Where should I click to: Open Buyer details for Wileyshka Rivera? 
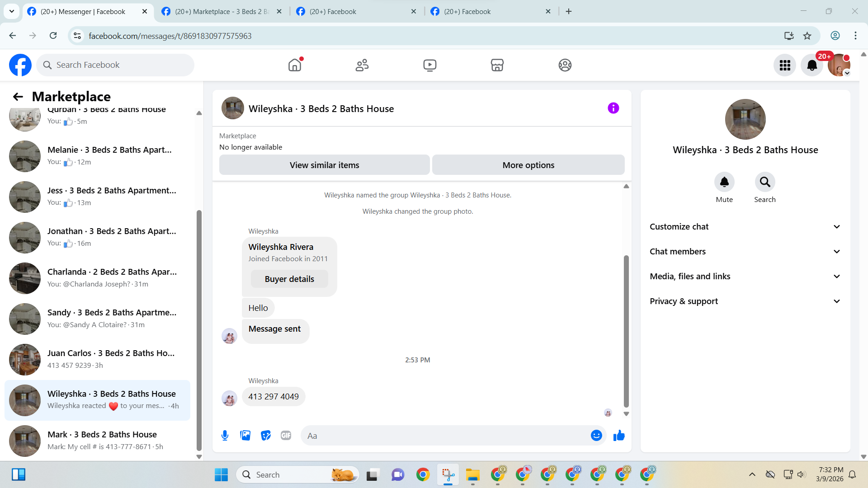pyautogui.click(x=289, y=279)
